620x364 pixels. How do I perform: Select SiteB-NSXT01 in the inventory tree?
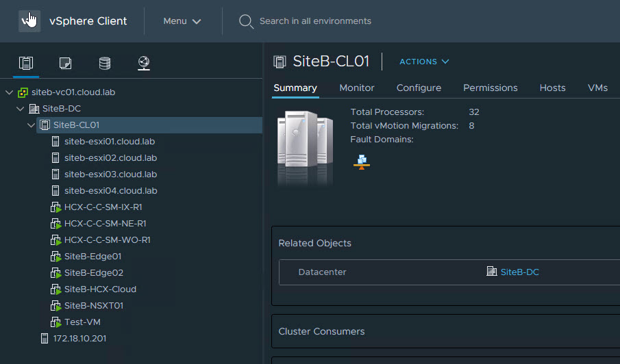93,306
